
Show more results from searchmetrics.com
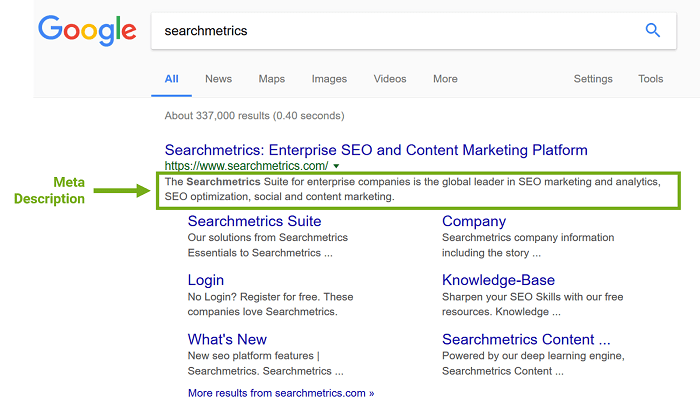click(x=281, y=393)
